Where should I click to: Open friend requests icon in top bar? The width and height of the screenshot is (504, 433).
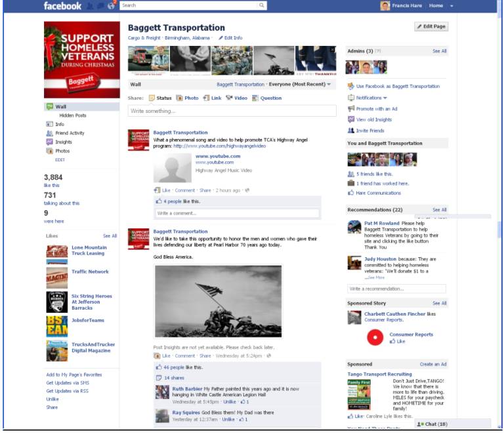(x=91, y=6)
